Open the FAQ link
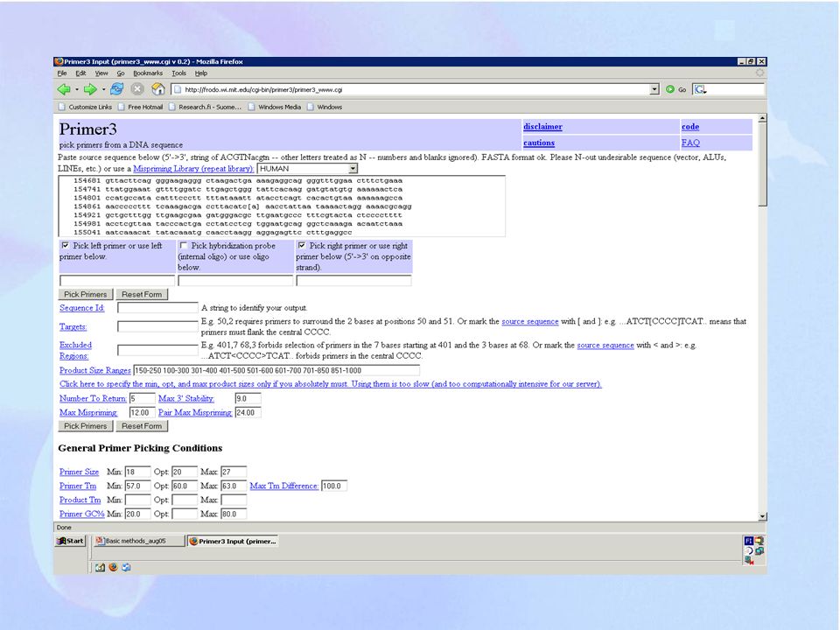 pyautogui.click(x=690, y=143)
